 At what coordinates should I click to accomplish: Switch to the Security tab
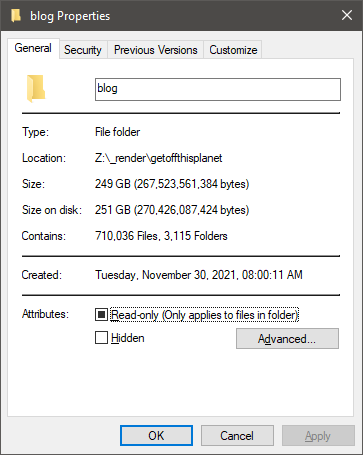pyautogui.click(x=83, y=50)
